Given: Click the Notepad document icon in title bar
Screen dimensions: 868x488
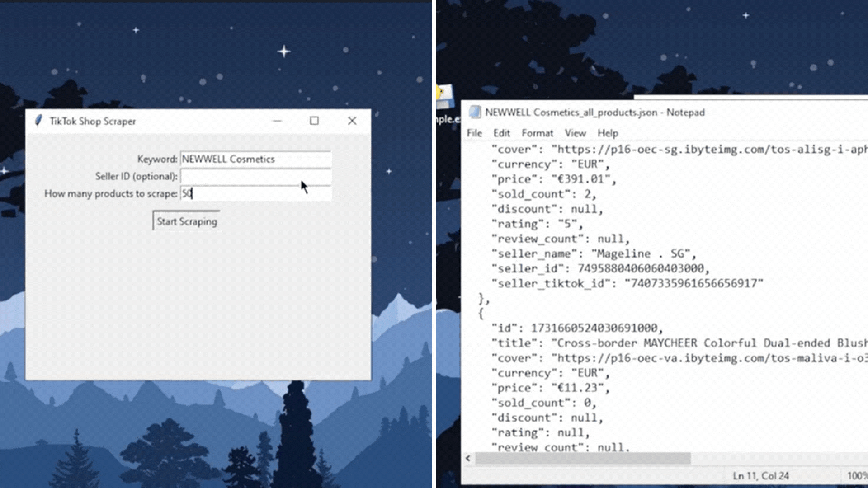Looking at the screenshot, I should point(475,112).
